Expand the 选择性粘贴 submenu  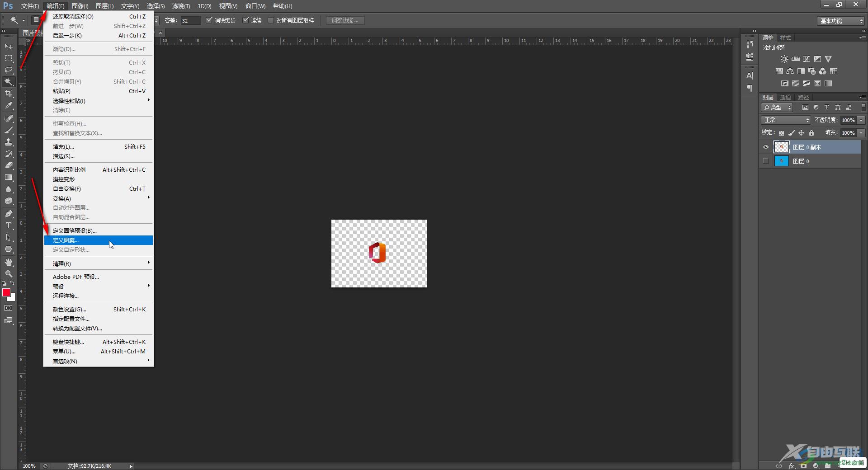click(99, 101)
